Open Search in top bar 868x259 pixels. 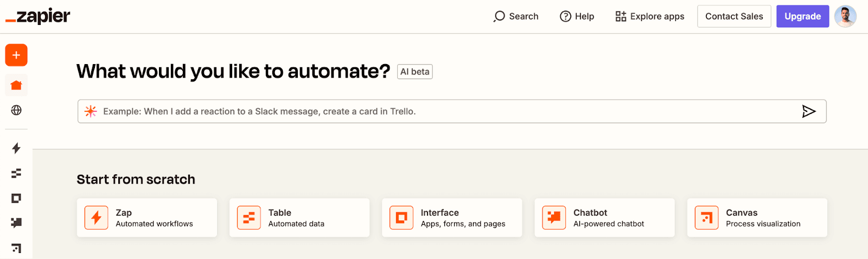pyautogui.click(x=516, y=16)
